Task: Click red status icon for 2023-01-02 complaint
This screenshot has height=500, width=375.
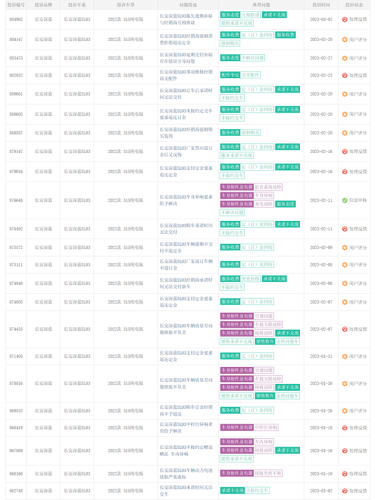Action: pyautogui.click(x=345, y=491)
